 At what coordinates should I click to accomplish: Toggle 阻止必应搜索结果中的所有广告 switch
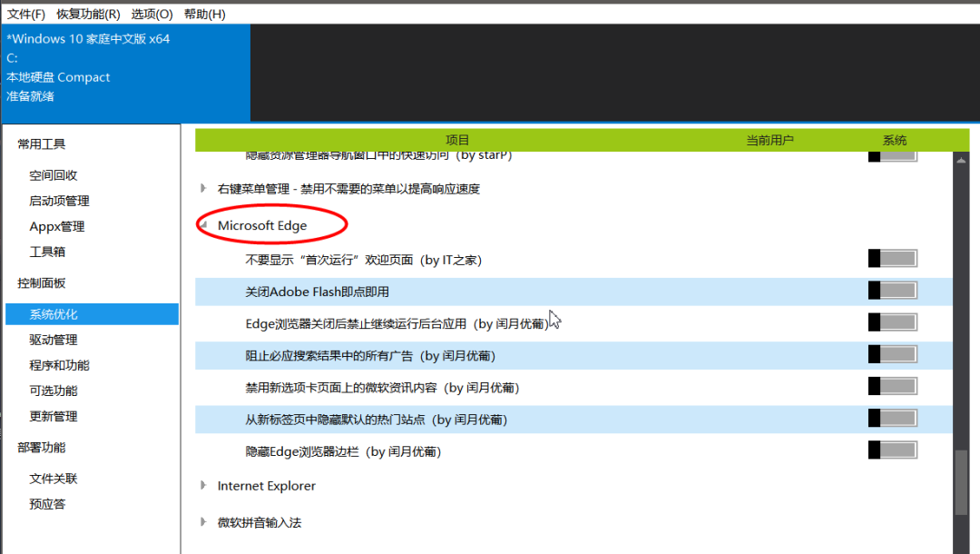893,354
